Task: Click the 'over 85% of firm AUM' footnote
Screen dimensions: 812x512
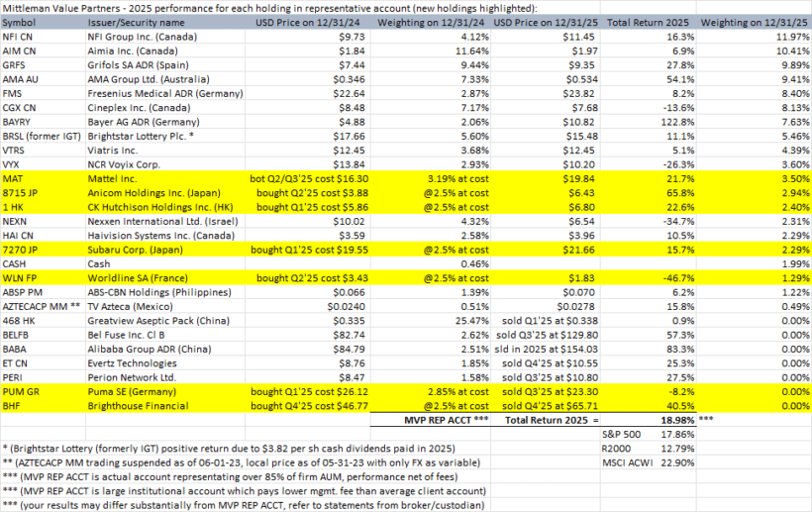Action: [230, 477]
